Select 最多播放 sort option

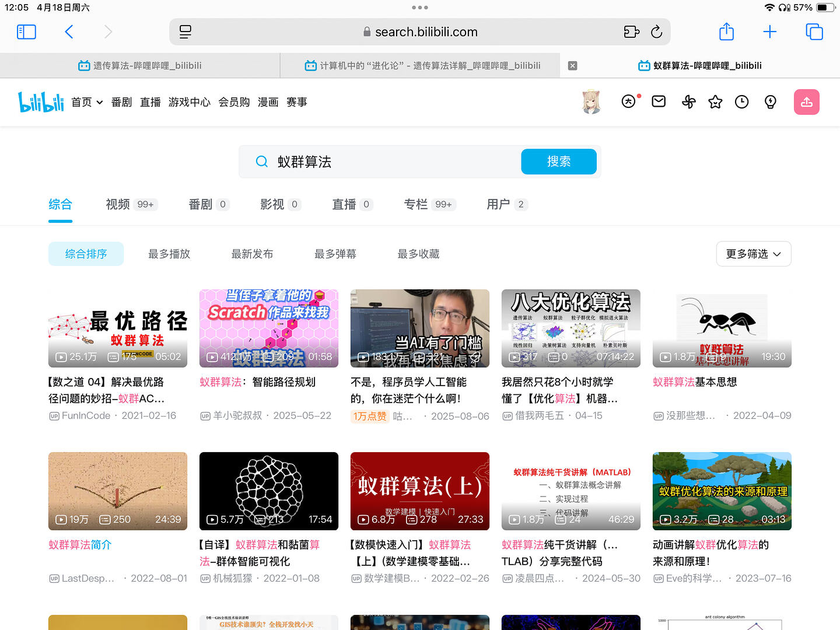pos(169,254)
